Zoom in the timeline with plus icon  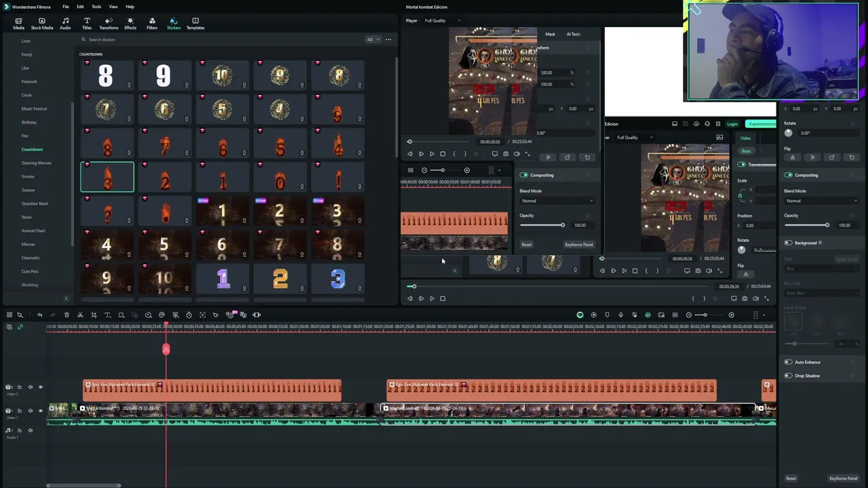tap(731, 315)
